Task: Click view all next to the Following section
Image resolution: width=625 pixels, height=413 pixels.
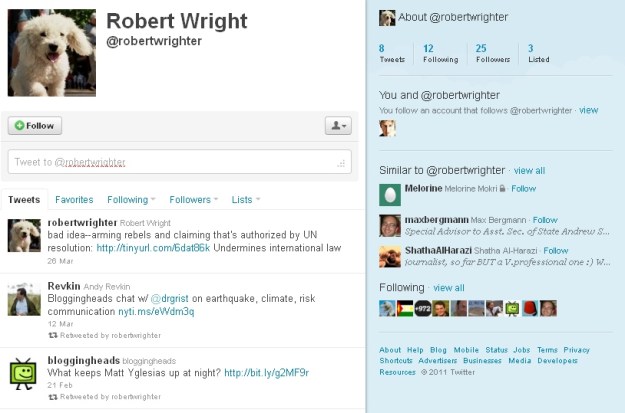Action: point(449,288)
